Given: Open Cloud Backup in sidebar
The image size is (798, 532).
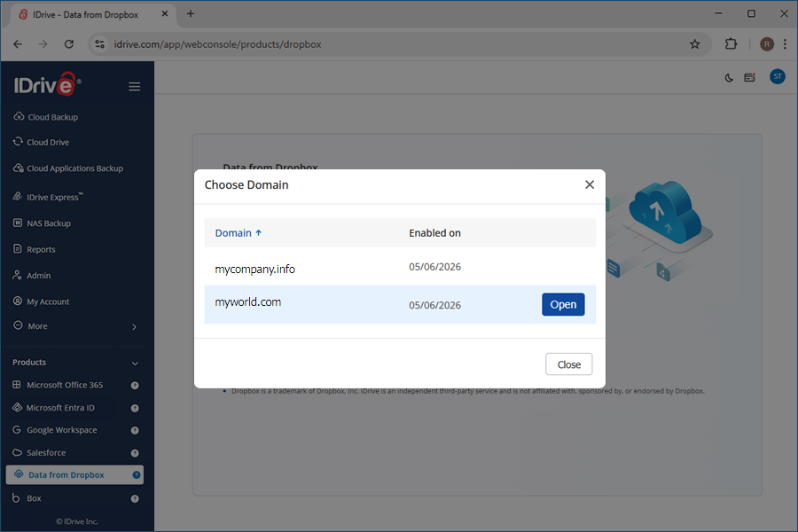Looking at the screenshot, I should 52,117.
